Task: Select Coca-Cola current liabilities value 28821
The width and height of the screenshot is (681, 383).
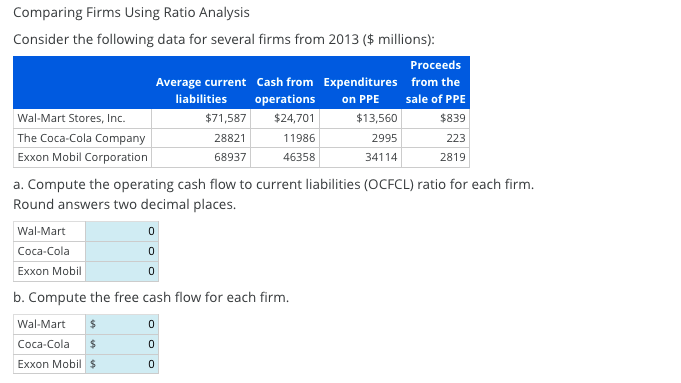Action: (230, 138)
